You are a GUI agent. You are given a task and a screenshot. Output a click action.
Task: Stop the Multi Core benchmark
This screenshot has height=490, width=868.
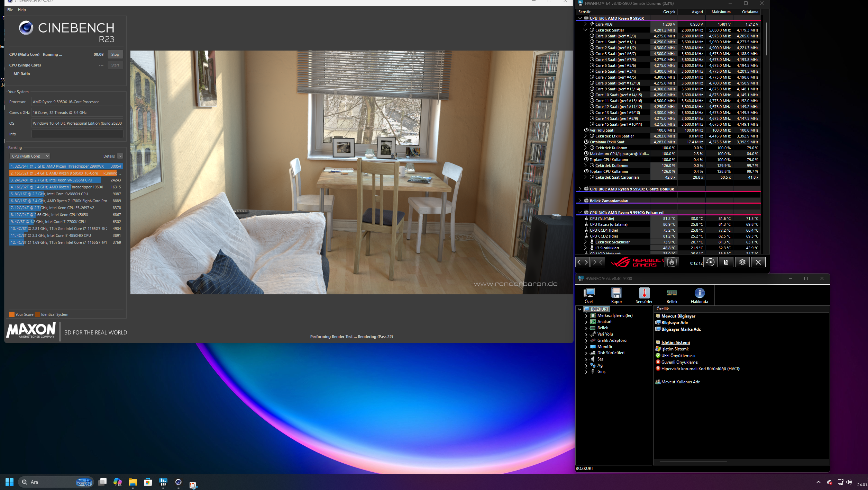(115, 54)
